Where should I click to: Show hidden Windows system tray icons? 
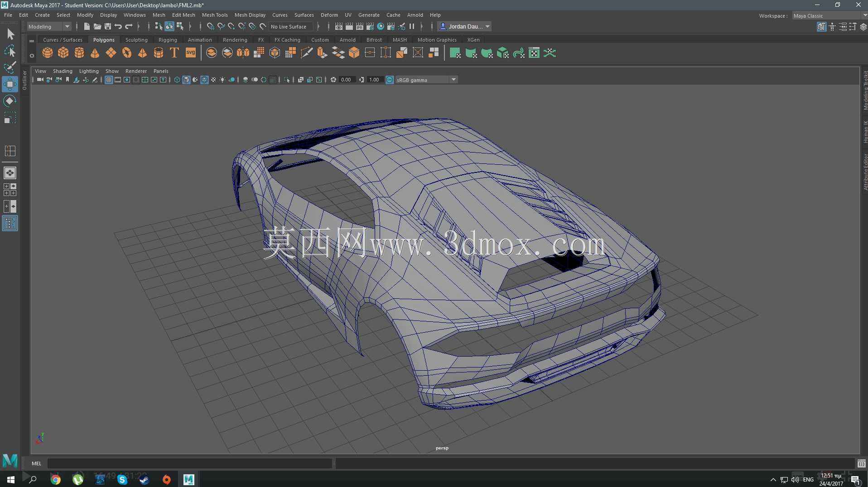[x=773, y=480]
